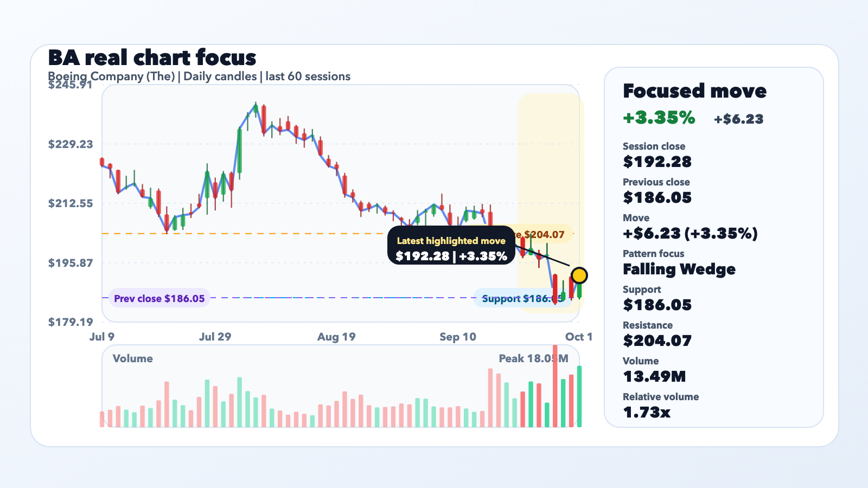Click the green +3.35% change value
Screen dimensions: 868x488
[x=659, y=118]
